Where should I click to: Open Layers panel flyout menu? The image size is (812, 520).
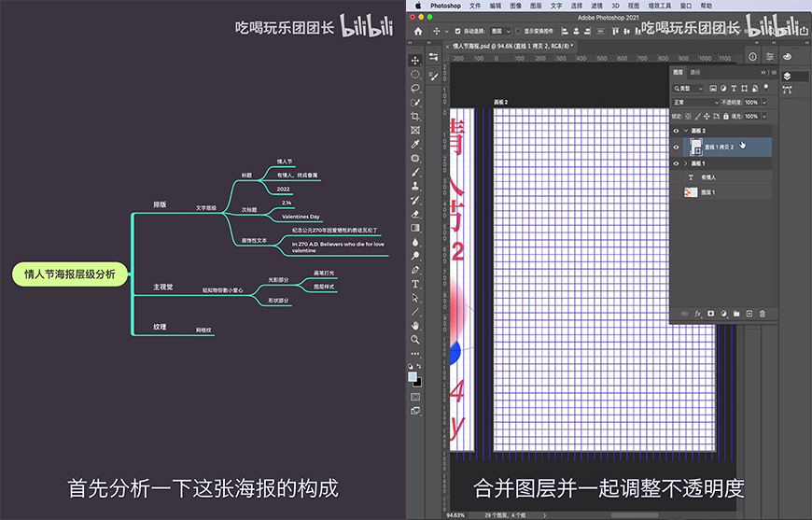[x=774, y=73]
